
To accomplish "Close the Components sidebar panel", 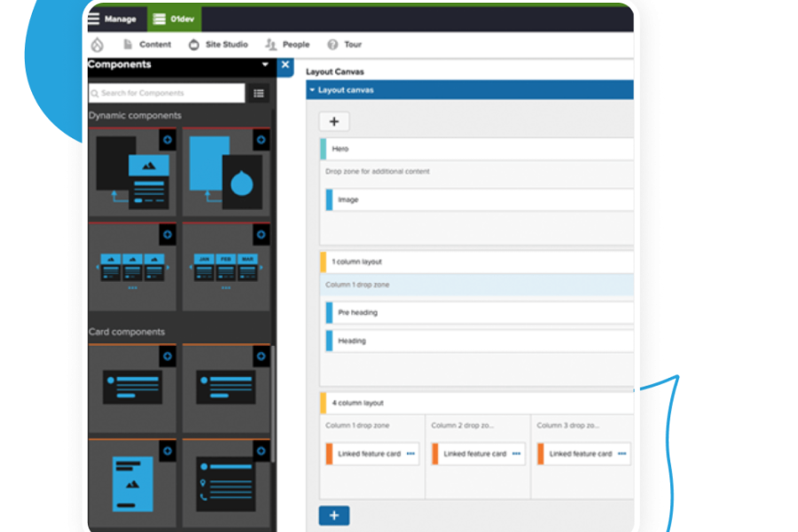I will coord(285,65).
